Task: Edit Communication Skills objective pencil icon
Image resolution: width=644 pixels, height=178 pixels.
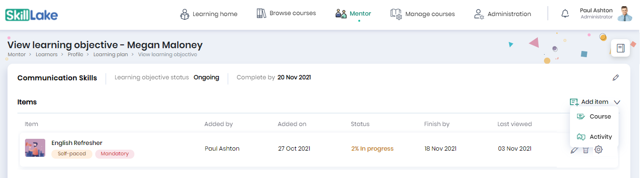Action: (616, 77)
